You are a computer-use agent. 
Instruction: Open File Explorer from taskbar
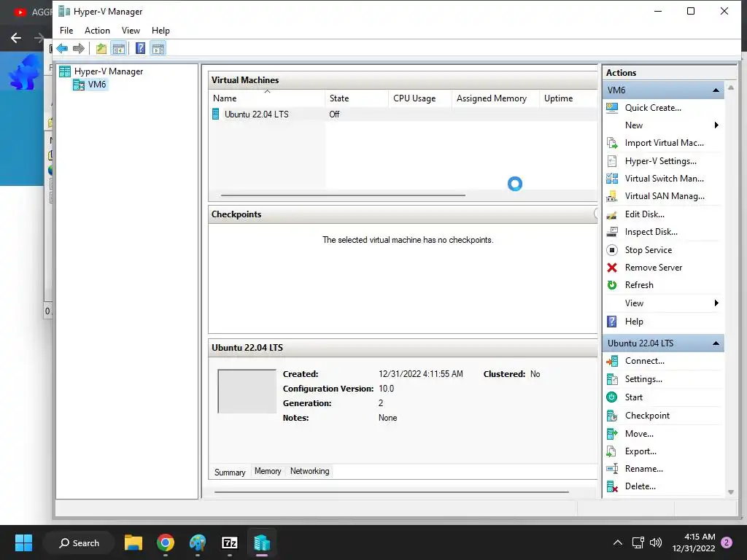[133, 542]
